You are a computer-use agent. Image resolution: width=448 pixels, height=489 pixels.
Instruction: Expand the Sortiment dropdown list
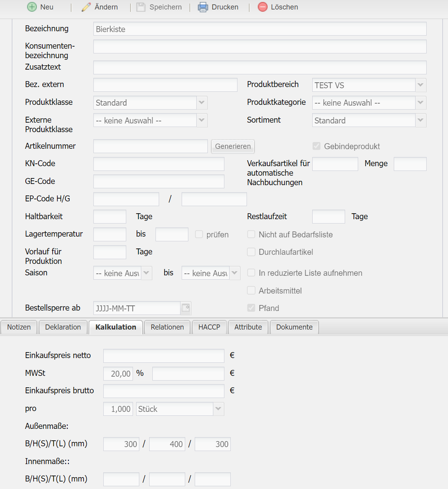420,120
